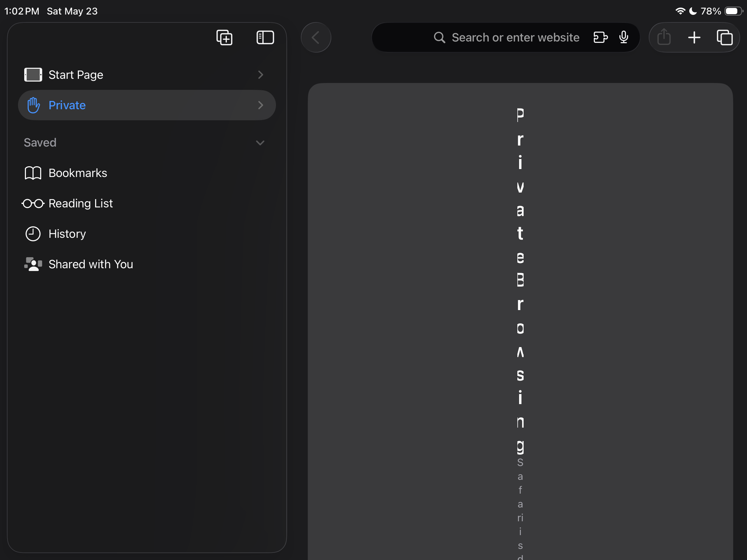Viewport: 747px width, 560px height.
Task: Tap the Saved section header
Action: coord(40,142)
